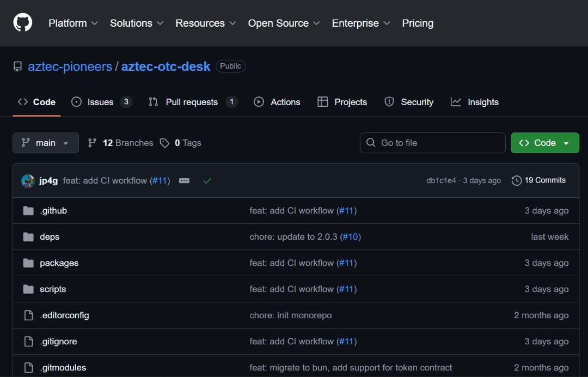Open the Platform dropdown menu
The height and width of the screenshot is (377, 588).
click(x=73, y=23)
